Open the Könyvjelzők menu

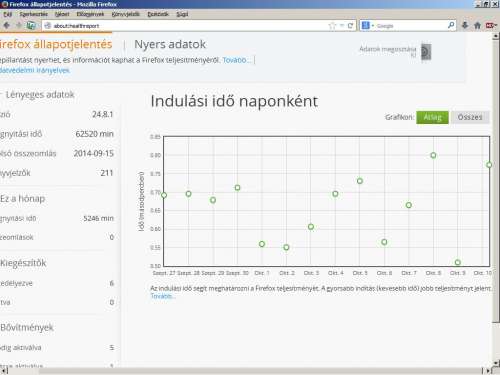pyautogui.click(x=125, y=14)
